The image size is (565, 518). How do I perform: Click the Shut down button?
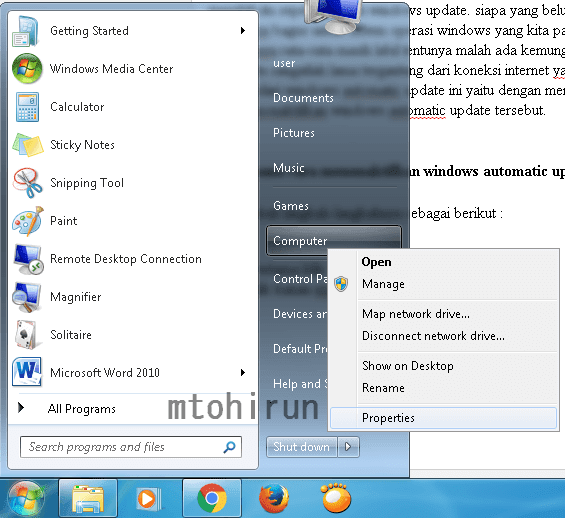point(302,447)
